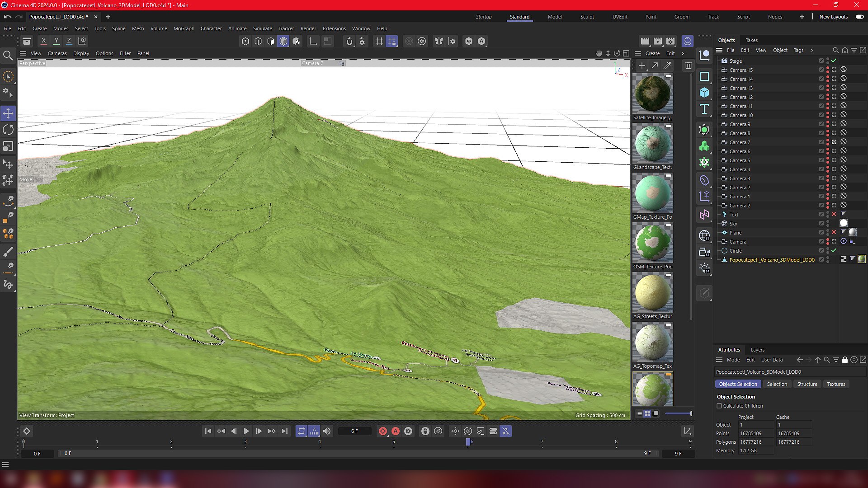This screenshot has width=868, height=488.
Task: Toggle the Circle object's green checkmark
Action: [834, 250]
